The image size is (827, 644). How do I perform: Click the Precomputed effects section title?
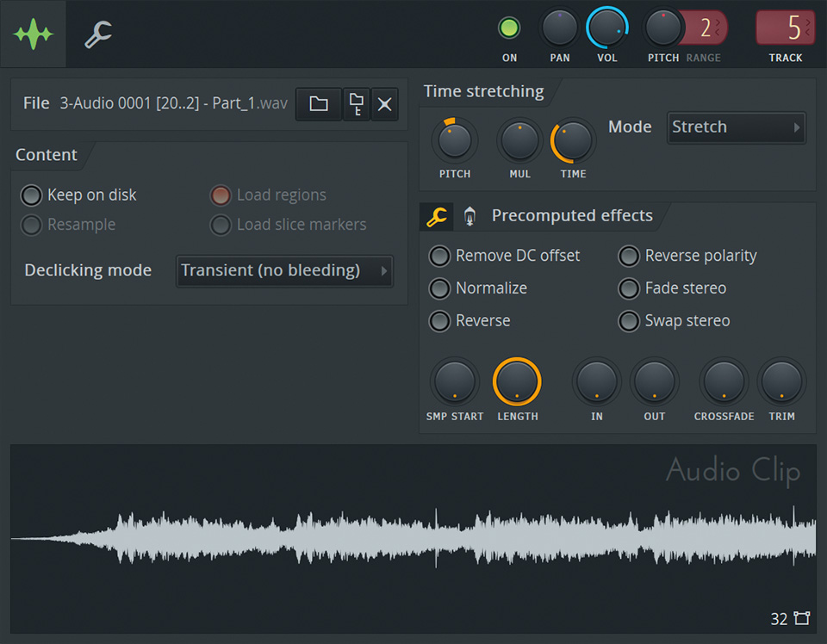[572, 216]
